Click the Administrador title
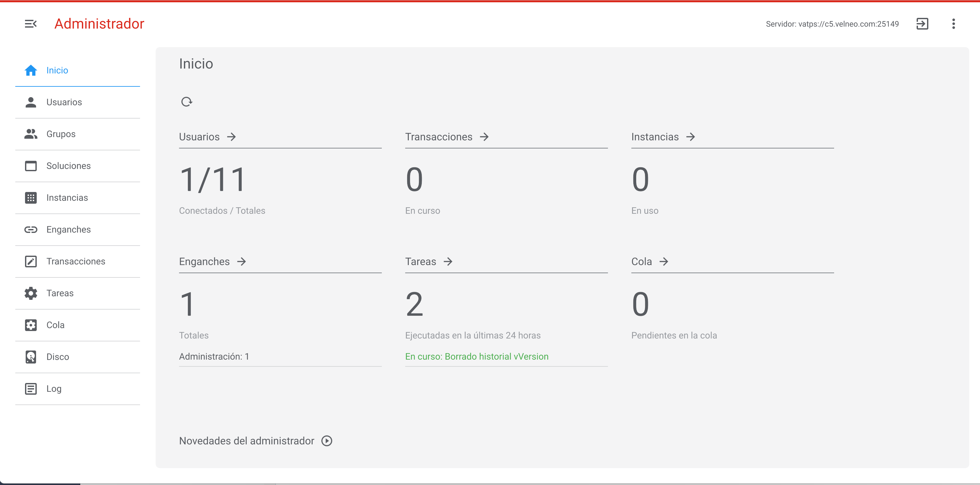The height and width of the screenshot is (485, 980). coord(99,24)
